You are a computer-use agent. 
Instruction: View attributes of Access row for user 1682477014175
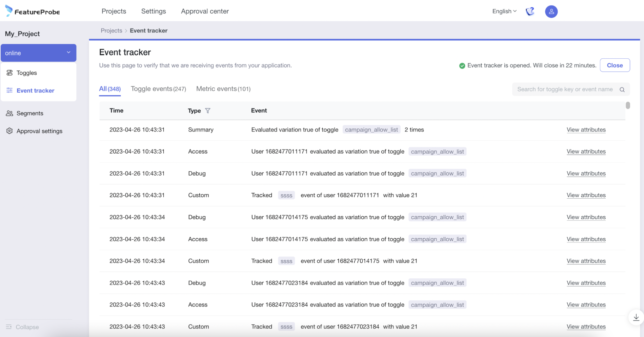[586, 239]
